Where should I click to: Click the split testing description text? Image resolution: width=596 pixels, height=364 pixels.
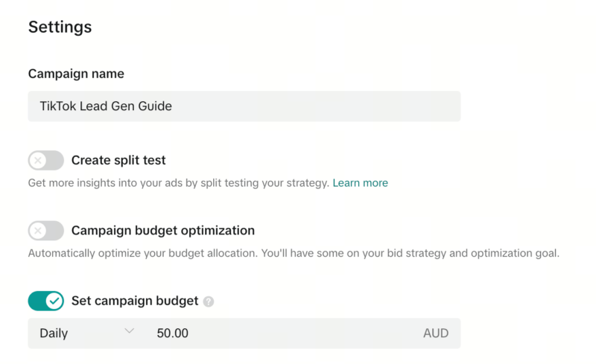(x=179, y=182)
